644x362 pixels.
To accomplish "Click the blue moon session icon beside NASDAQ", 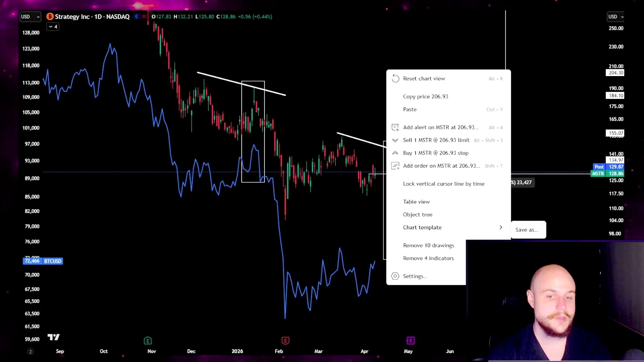I will click(137, 16).
